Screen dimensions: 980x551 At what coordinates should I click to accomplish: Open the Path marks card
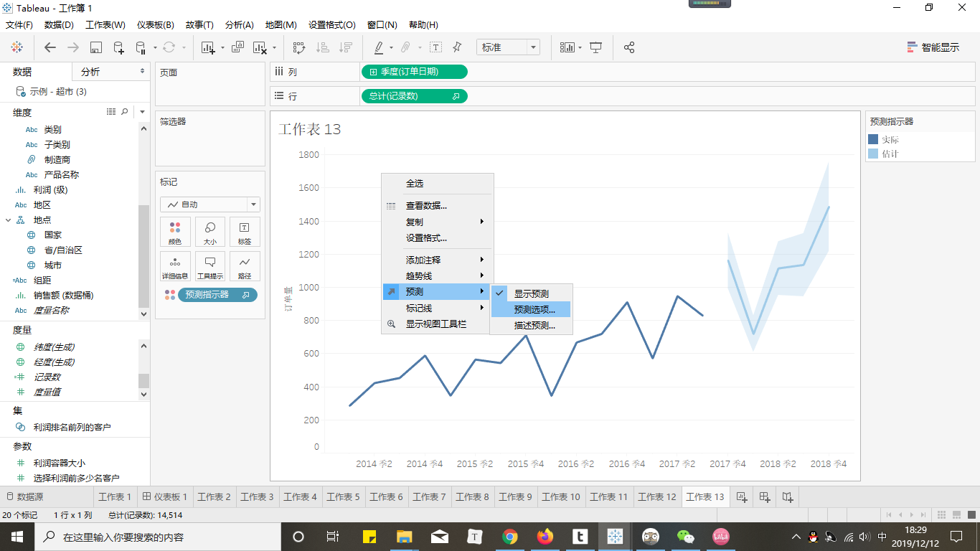245,266
